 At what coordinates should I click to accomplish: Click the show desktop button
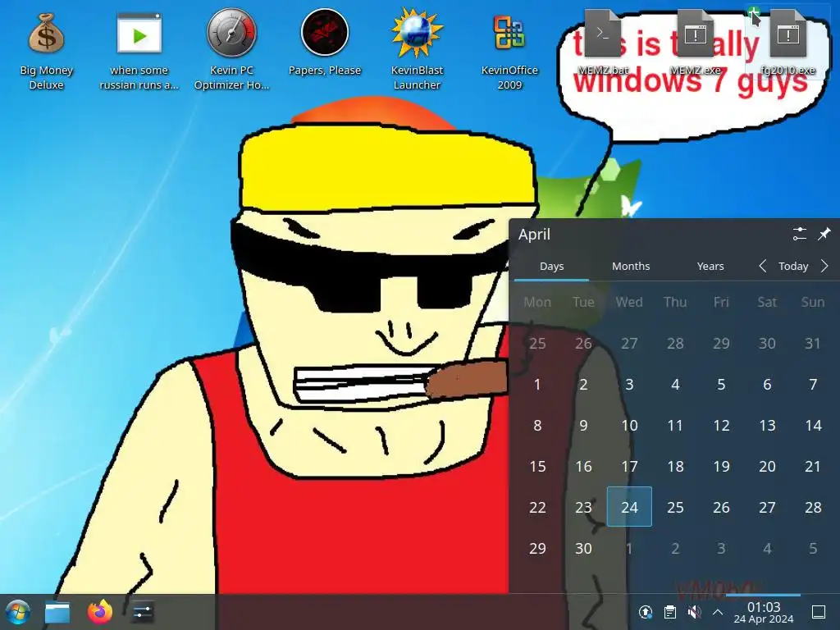tap(819, 612)
